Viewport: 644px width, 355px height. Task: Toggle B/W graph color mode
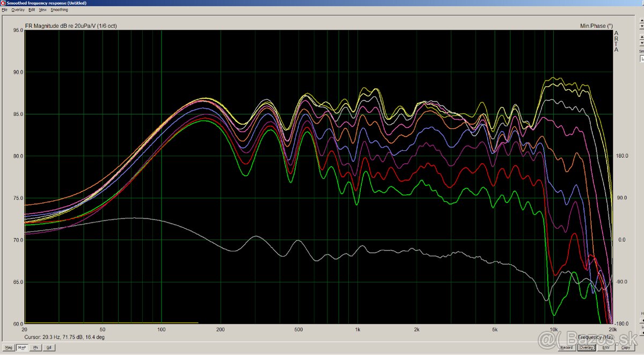[608, 347]
